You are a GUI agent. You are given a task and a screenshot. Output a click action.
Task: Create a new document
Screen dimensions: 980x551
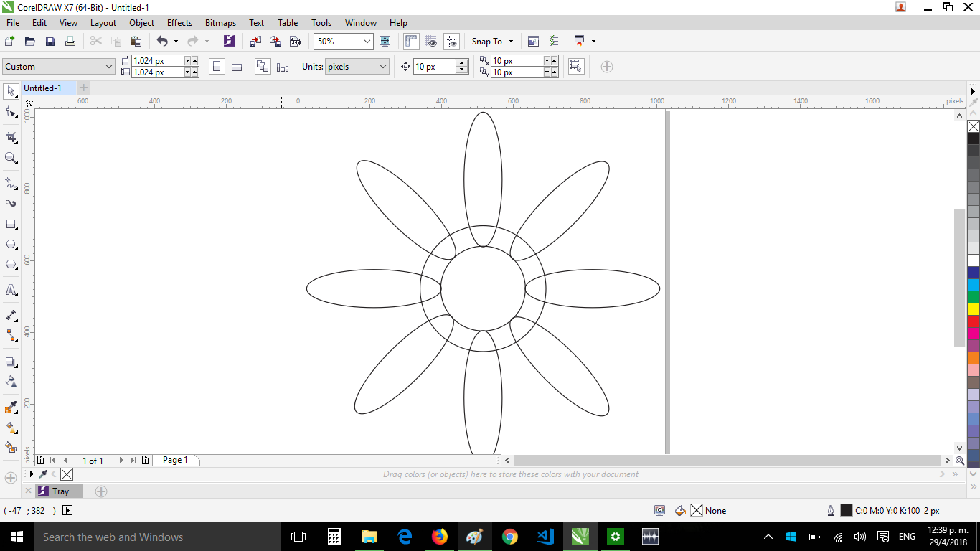(x=10, y=42)
